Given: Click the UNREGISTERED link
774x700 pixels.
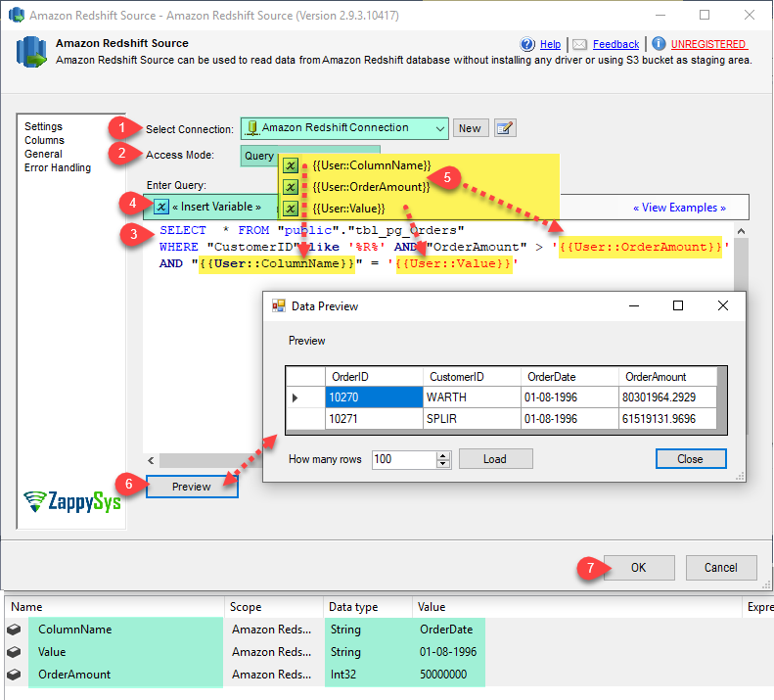Looking at the screenshot, I should (708, 44).
